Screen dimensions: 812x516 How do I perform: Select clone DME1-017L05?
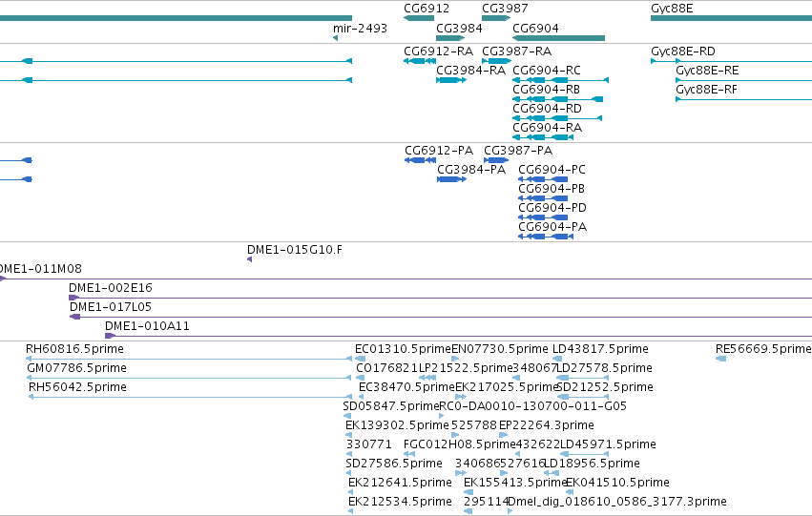pyautogui.click(x=441, y=318)
